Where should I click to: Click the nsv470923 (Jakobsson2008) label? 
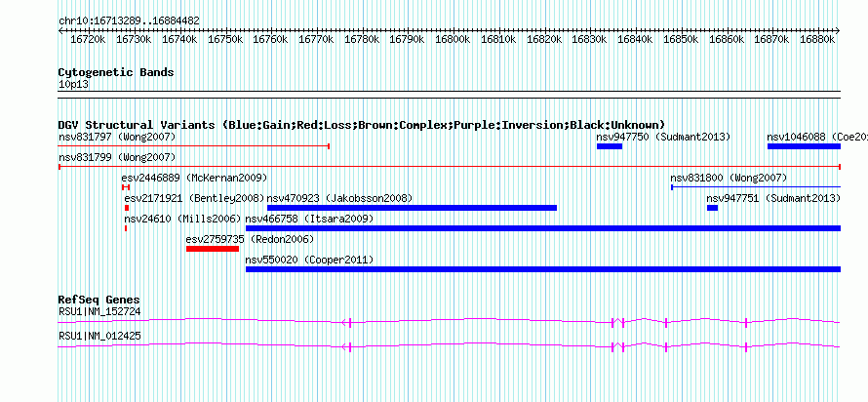pos(340,198)
